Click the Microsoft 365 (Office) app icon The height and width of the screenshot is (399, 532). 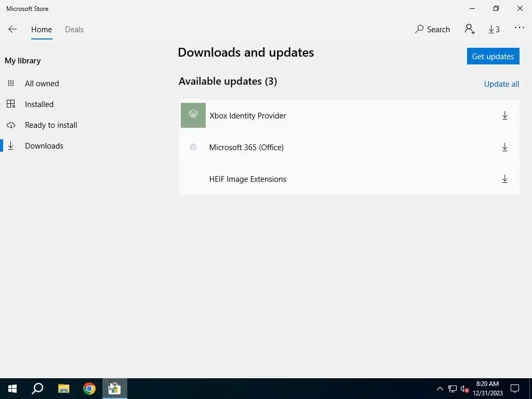pos(193,147)
